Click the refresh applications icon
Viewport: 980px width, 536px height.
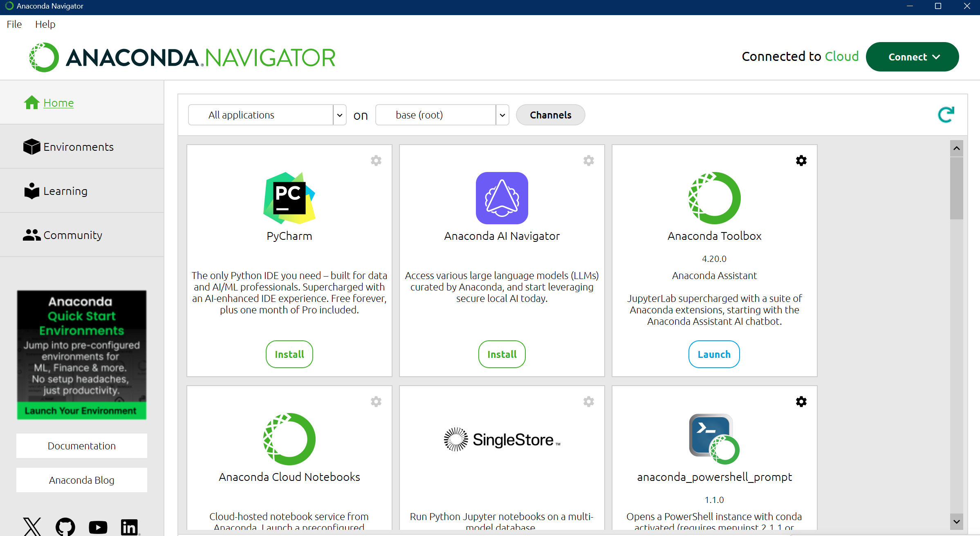click(946, 115)
